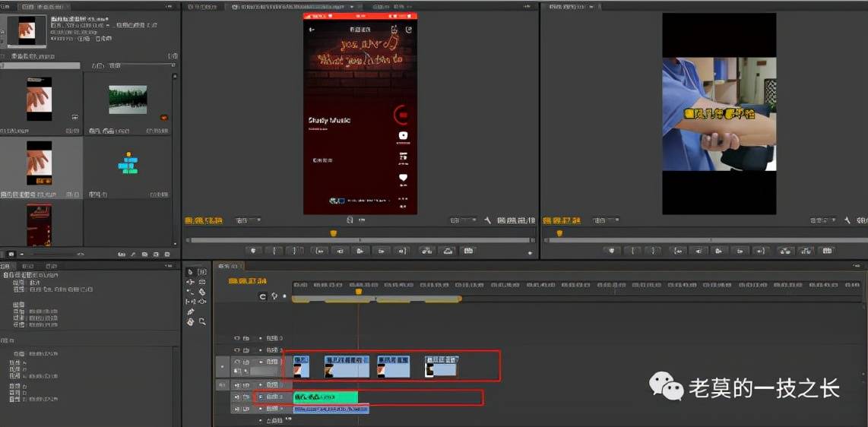Image resolution: width=868 pixels, height=427 pixels.
Task: Expand the first audio track
Action: coord(261,385)
